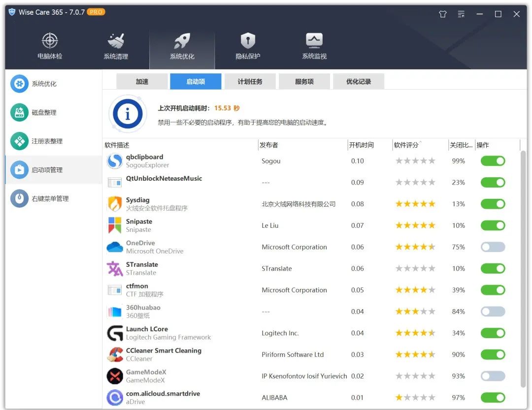The image size is (532, 410).
Task: Click the Wise Care 365 shield logo
Action: pyautogui.click(x=12, y=12)
